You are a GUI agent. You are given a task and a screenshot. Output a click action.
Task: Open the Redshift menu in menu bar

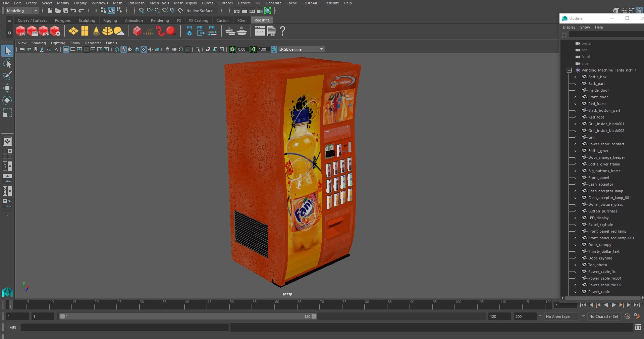331,3
